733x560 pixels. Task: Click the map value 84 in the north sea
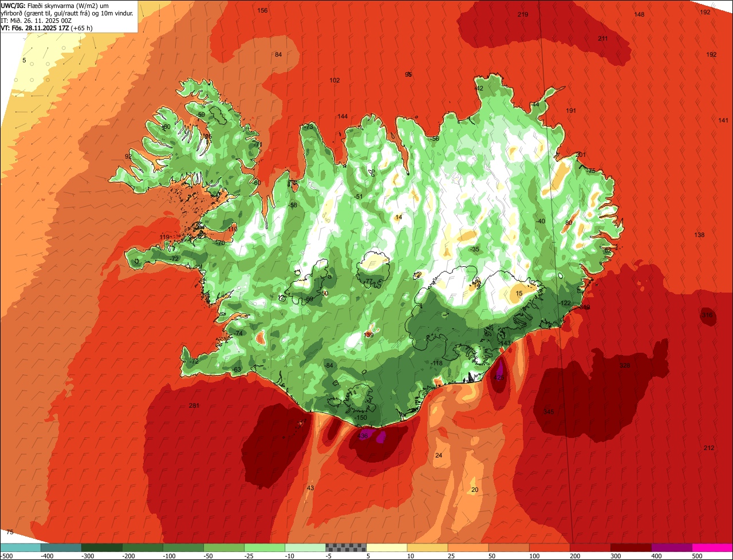[278, 55]
